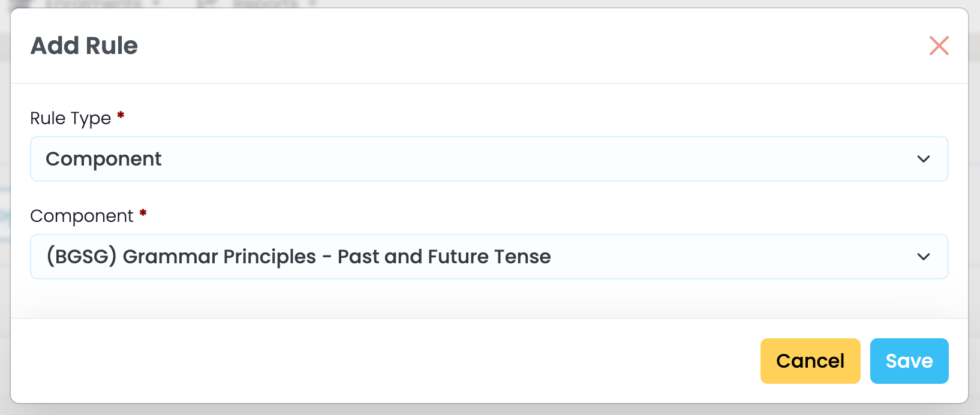Screen dimensions: 980x415
Task: Click the Component field label
Action: (x=82, y=216)
